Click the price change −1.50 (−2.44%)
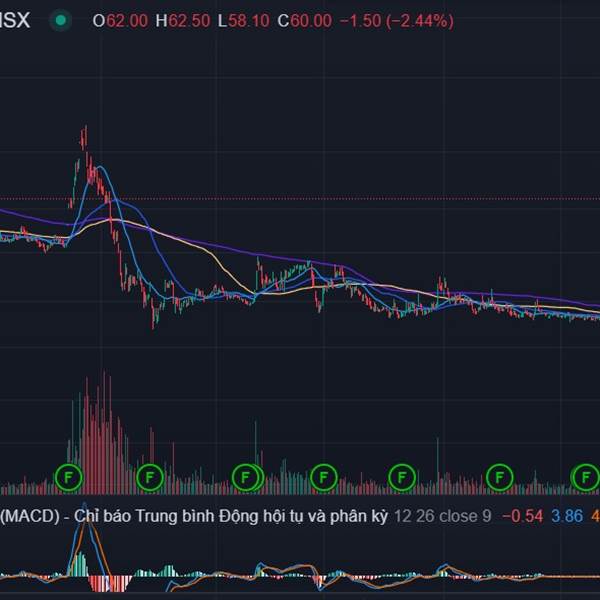This screenshot has width=600, height=600. (x=397, y=21)
